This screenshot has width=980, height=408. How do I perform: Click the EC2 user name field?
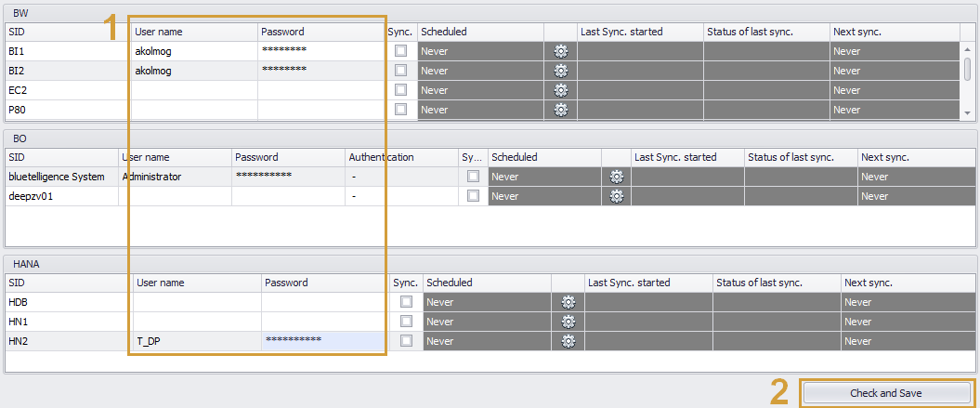pyautogui.click(x=194, y=90)
